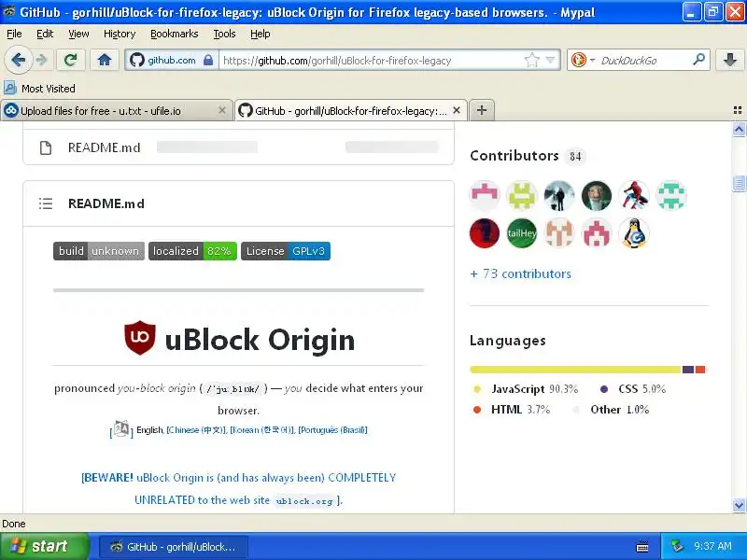Image resolution: width=747 pixels, height=560 pixels.
Task: Open the Most Visited bookmarks folder
Action: click(x=39, y=88)
